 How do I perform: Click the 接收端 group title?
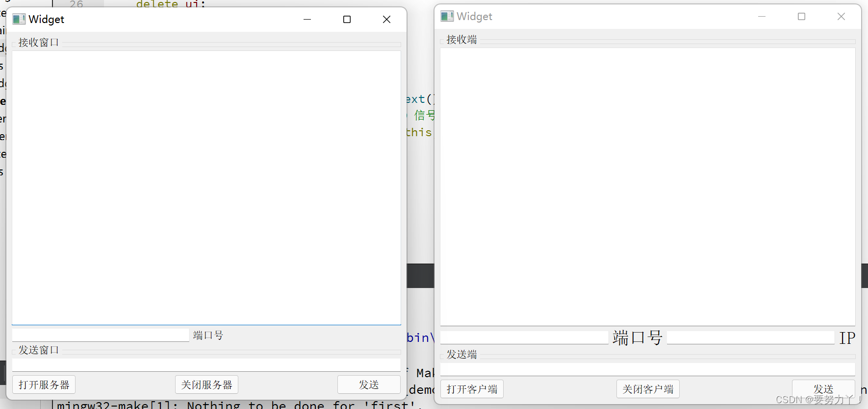tap(461, 39)
